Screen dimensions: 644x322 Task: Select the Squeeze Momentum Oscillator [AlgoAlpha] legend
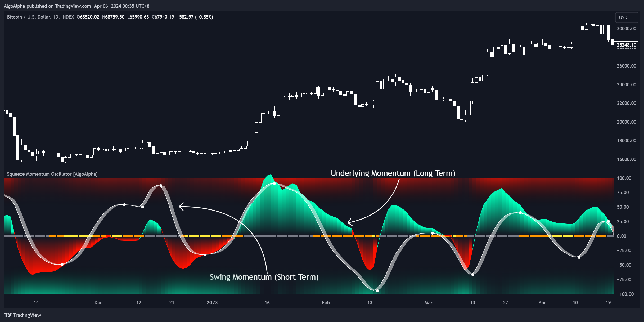pyautogui.click(x=52, y=174)
